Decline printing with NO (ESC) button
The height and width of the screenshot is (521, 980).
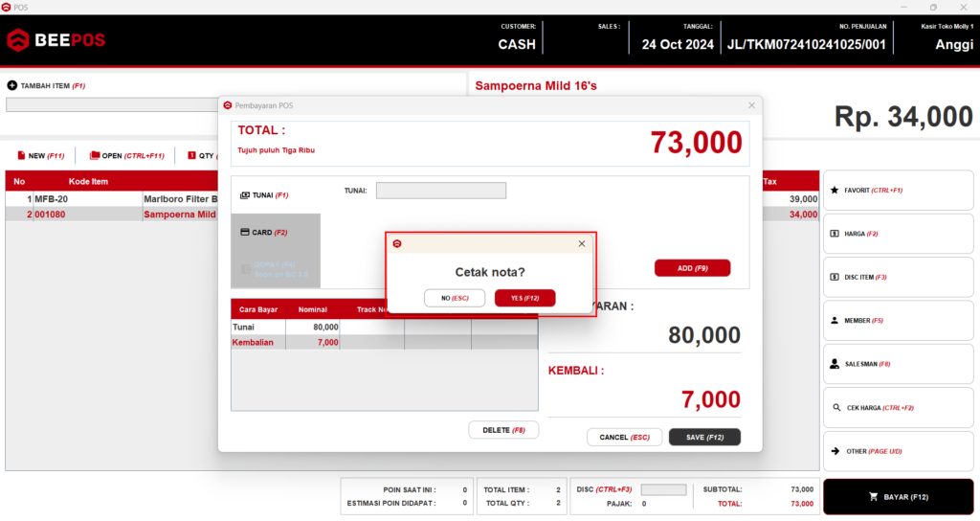click(x=455, y=298)
